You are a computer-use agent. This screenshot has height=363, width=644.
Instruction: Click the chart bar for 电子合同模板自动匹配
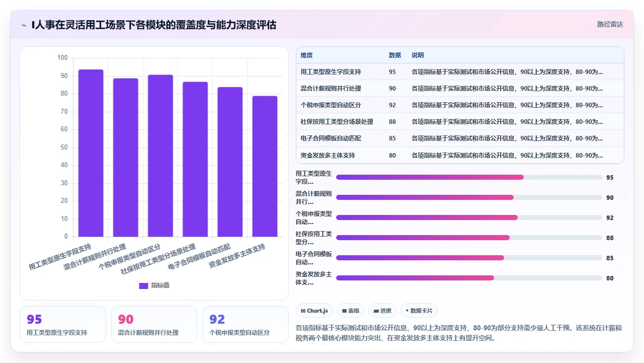[230, 162]
